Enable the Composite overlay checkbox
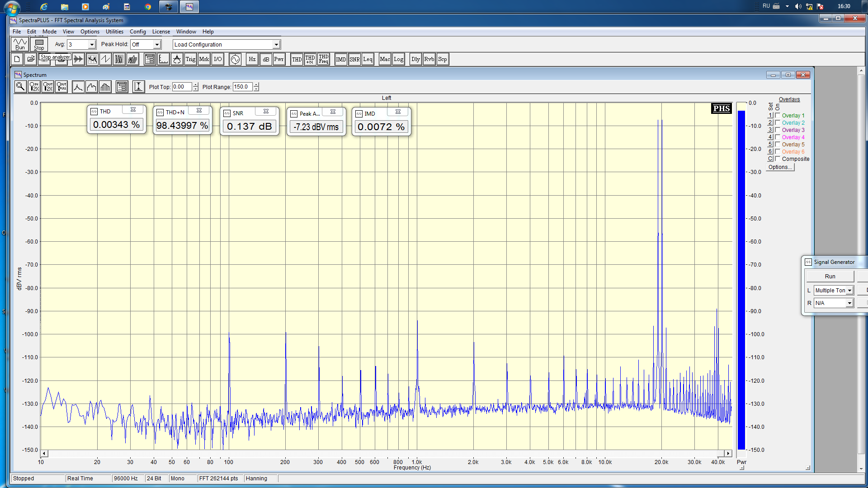 coord(778,159)
